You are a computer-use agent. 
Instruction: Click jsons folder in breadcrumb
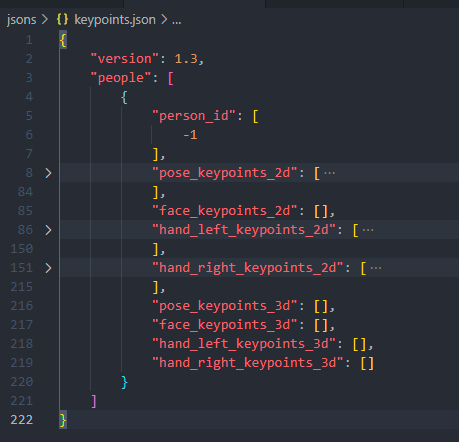[21, 20]
